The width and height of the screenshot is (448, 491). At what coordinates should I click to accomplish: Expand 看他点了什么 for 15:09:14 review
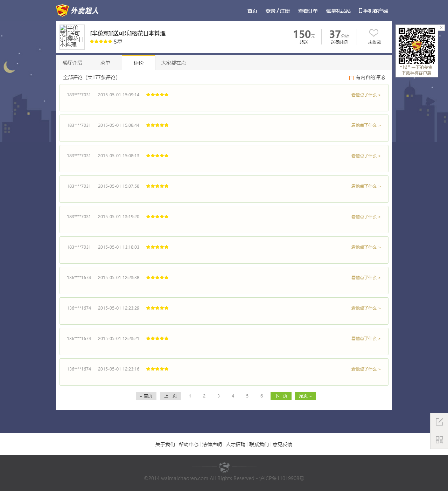coord(366,95)
